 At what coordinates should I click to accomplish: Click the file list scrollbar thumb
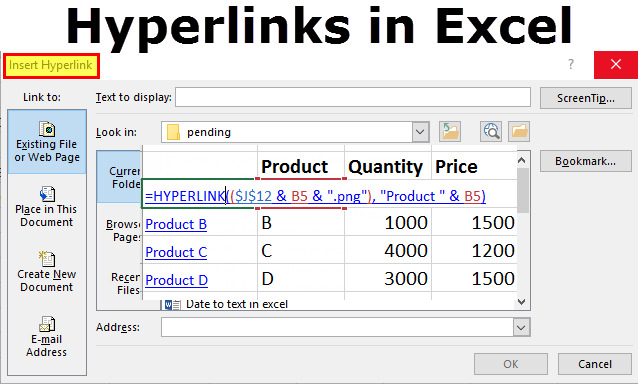tap(522, 190)
